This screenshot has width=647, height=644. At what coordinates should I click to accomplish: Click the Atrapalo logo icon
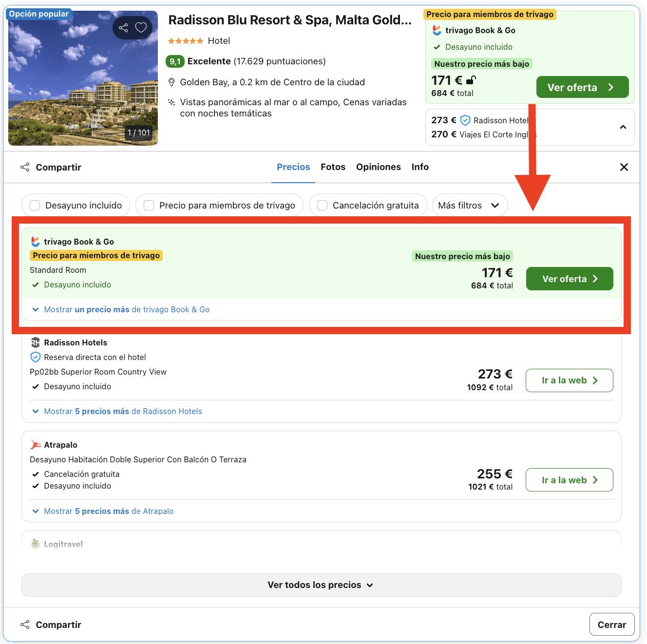click(36, 445)
